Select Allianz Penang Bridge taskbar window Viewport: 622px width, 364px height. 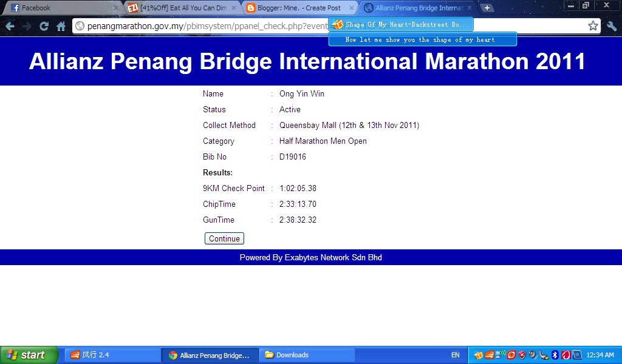(210, 355)
